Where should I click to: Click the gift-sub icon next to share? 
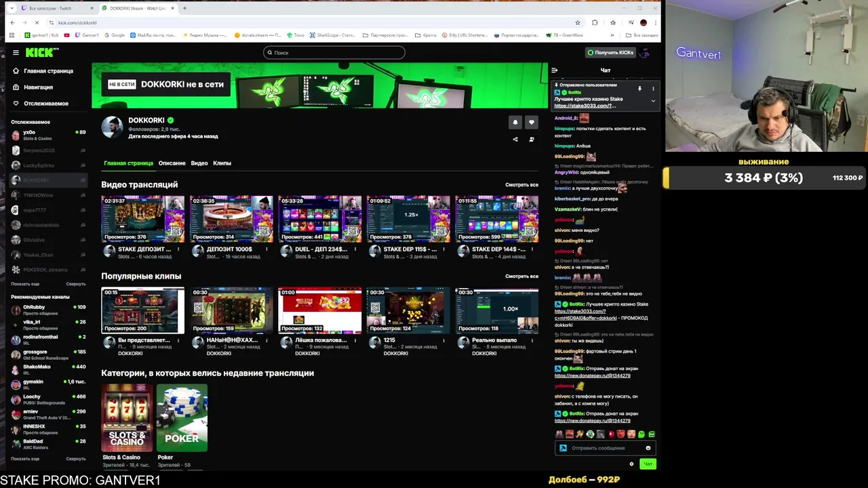tap(531, 139)
